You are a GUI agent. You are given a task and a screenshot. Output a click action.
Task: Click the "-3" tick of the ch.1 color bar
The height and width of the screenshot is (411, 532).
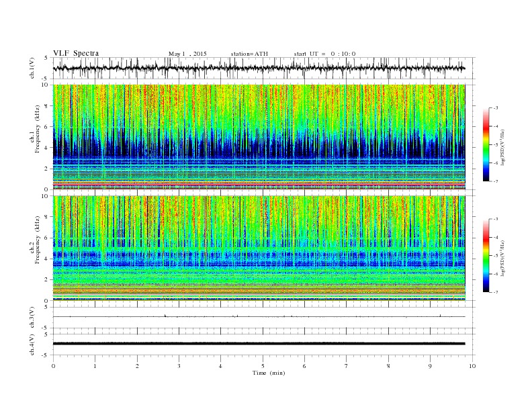[x=496, y=108]
